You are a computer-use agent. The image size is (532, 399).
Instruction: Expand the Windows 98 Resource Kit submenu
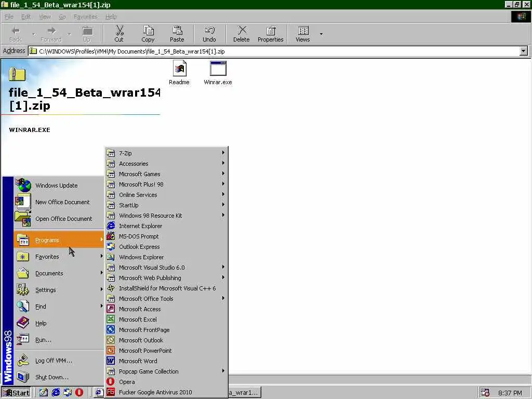click(166, 216)
